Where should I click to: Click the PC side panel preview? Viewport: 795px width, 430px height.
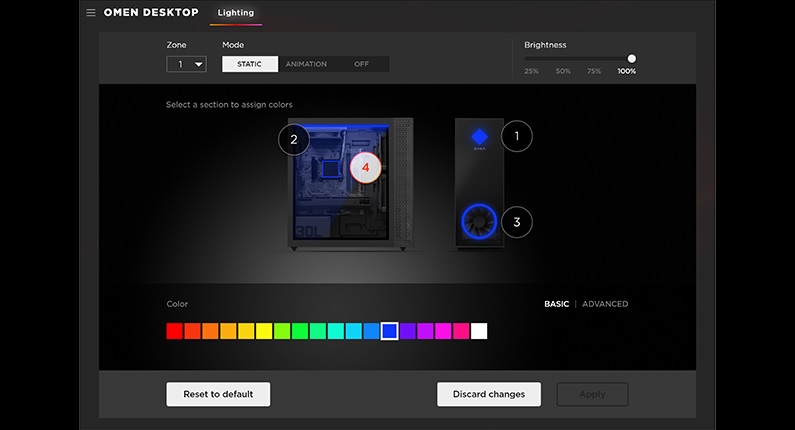coord(350,184)
